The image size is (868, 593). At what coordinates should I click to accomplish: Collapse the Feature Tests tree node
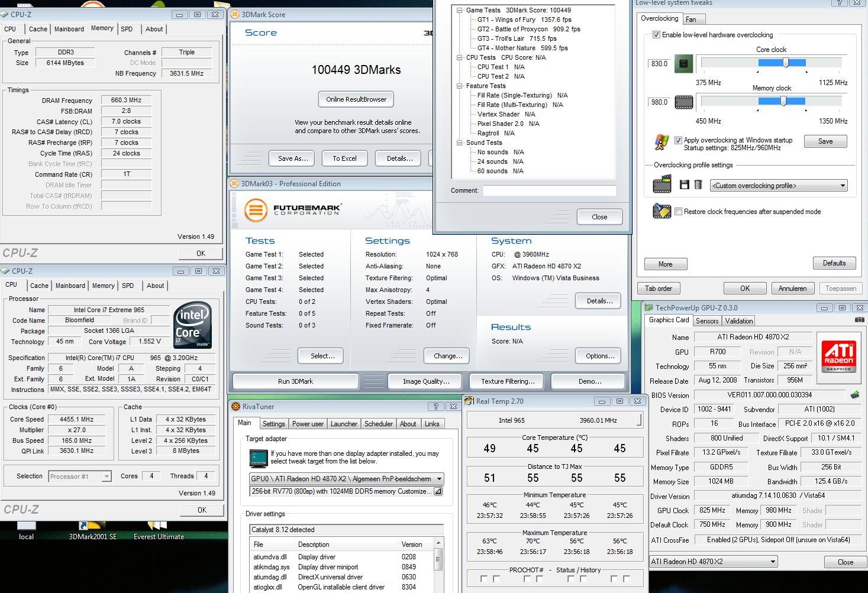[x=460, y=86]
